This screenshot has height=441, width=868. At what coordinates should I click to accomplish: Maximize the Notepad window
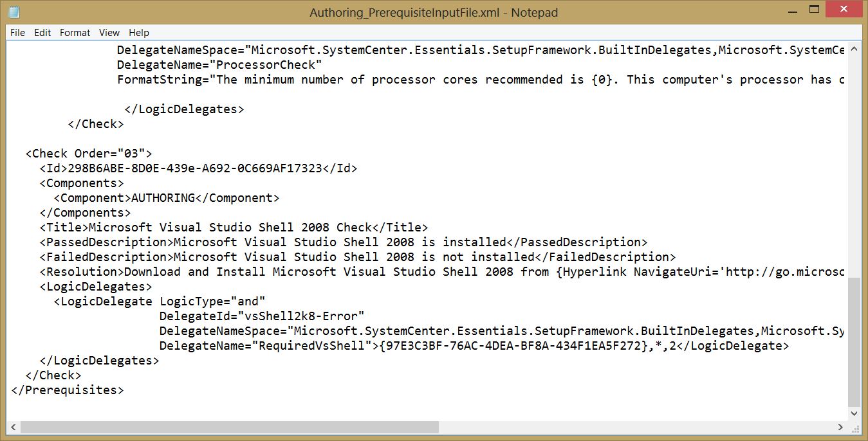815,10
